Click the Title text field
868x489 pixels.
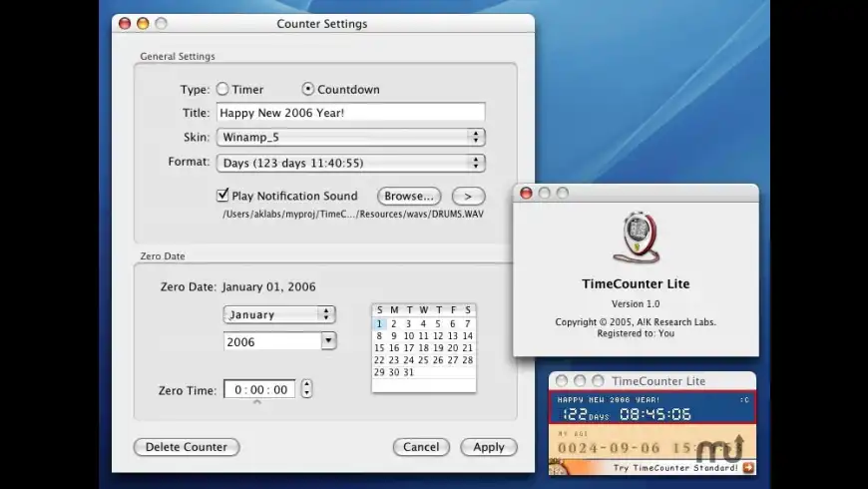point(350,113)
